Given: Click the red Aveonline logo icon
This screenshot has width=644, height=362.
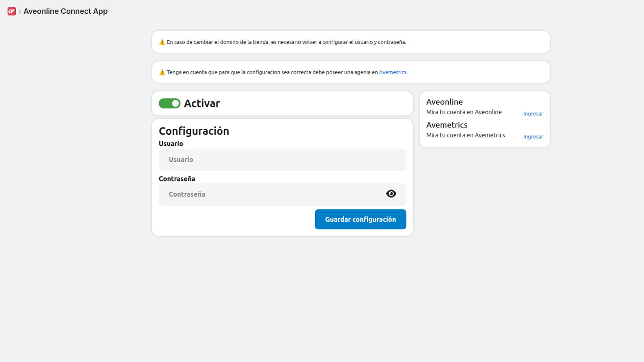Looking at the screenshot, I should point(11,11).
